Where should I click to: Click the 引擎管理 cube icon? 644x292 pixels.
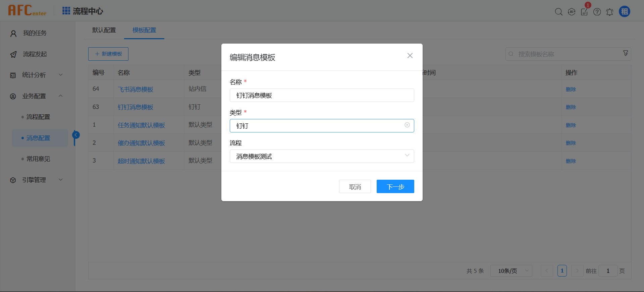(x=13, y=180)
